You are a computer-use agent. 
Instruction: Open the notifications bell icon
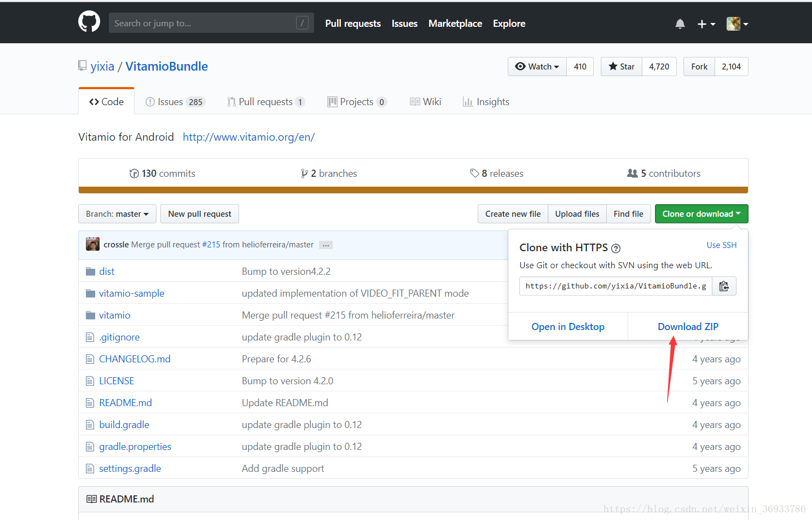tap(680, 24)
